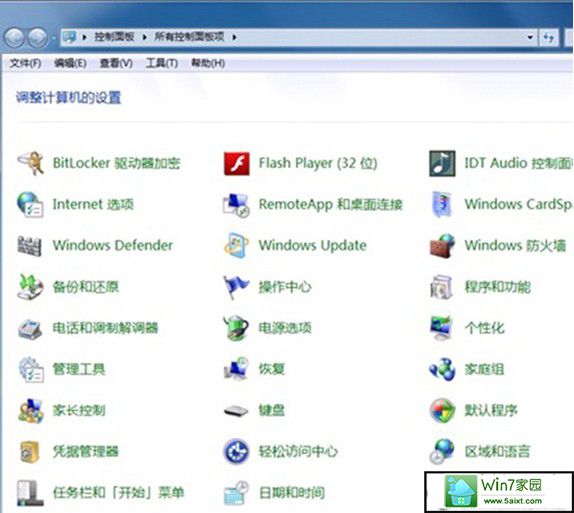
Task: Click the Control Panel icon in address bar
Action: (x=70, y=37)
